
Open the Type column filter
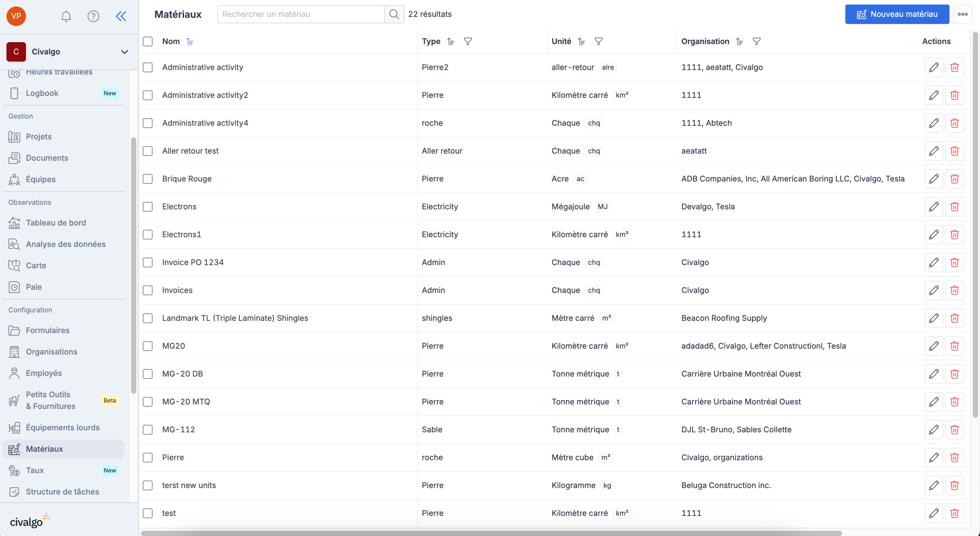[468, 42]
